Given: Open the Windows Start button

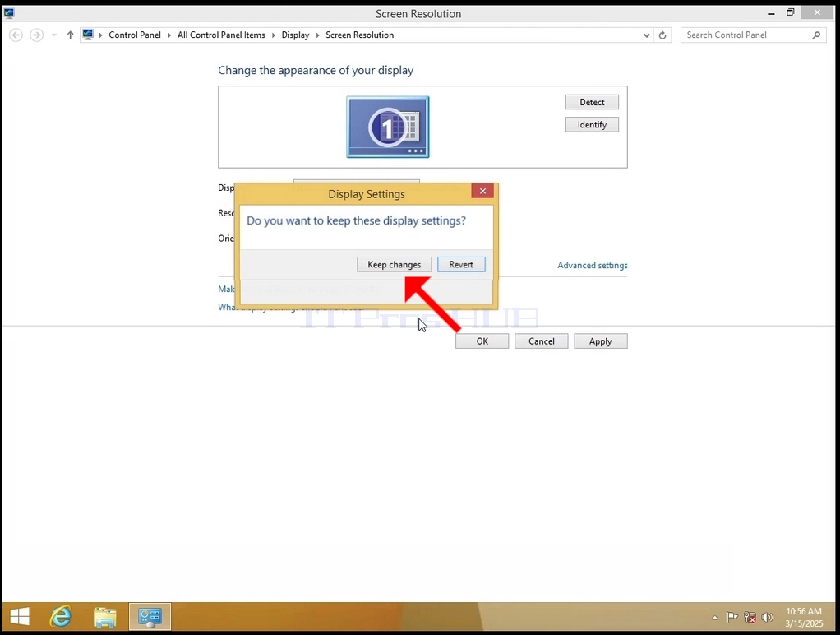Looking at the screenshot, I should pos(20,616).
